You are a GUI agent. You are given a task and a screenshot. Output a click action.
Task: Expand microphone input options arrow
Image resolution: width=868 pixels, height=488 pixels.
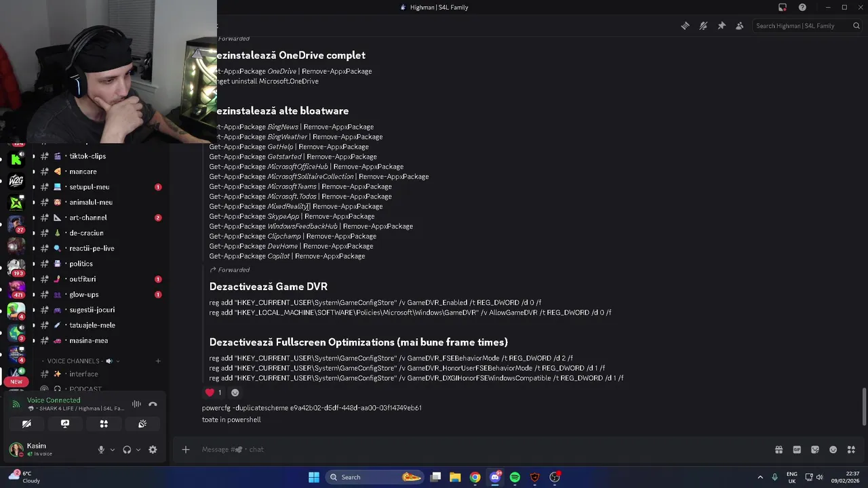pyautogui.click(x=113, y=449)
